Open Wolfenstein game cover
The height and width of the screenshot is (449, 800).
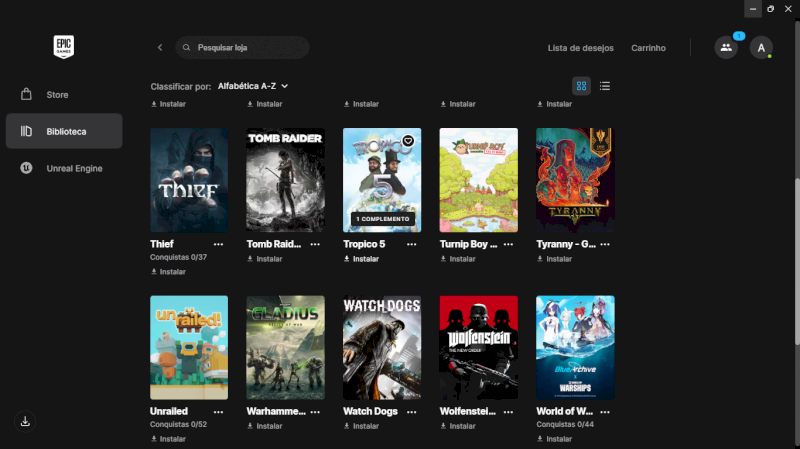(x=479, y=347)
